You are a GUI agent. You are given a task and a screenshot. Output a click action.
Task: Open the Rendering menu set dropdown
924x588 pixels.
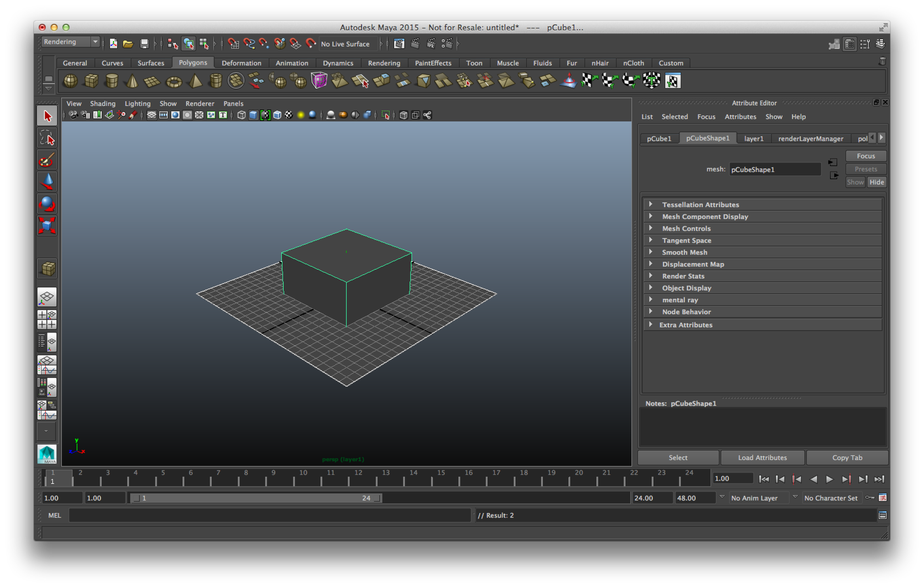click(70, 42)
